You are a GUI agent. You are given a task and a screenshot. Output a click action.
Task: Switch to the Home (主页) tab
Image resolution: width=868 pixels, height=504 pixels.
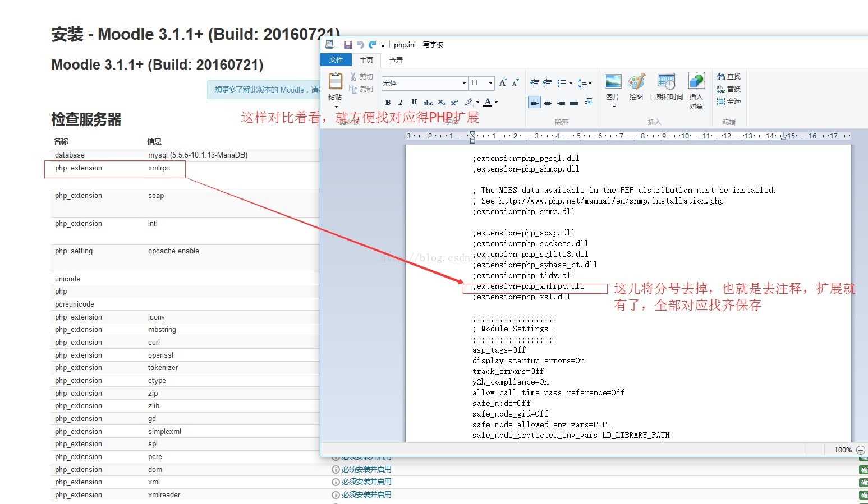tap(366, 60)
